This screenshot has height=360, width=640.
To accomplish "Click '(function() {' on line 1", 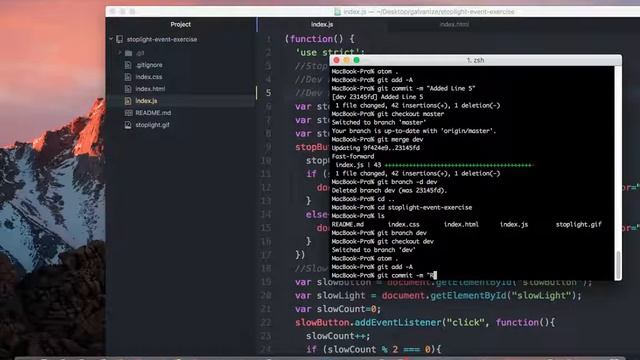I will [x=320, y=39].
